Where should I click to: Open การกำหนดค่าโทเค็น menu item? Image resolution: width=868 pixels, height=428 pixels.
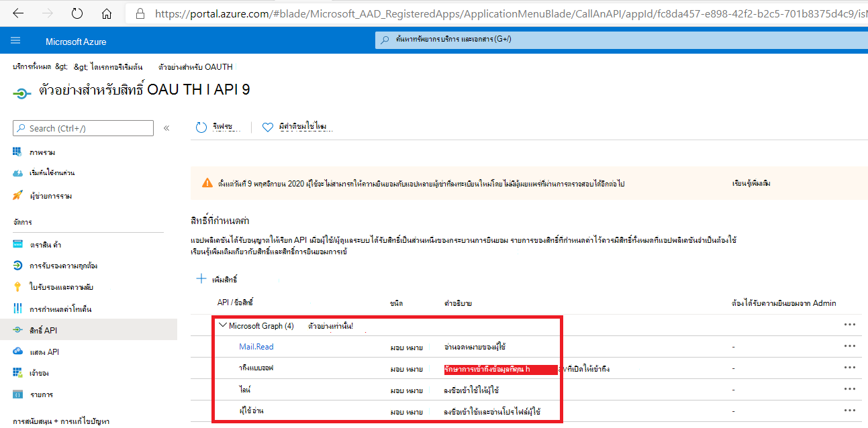coord(60,309)
